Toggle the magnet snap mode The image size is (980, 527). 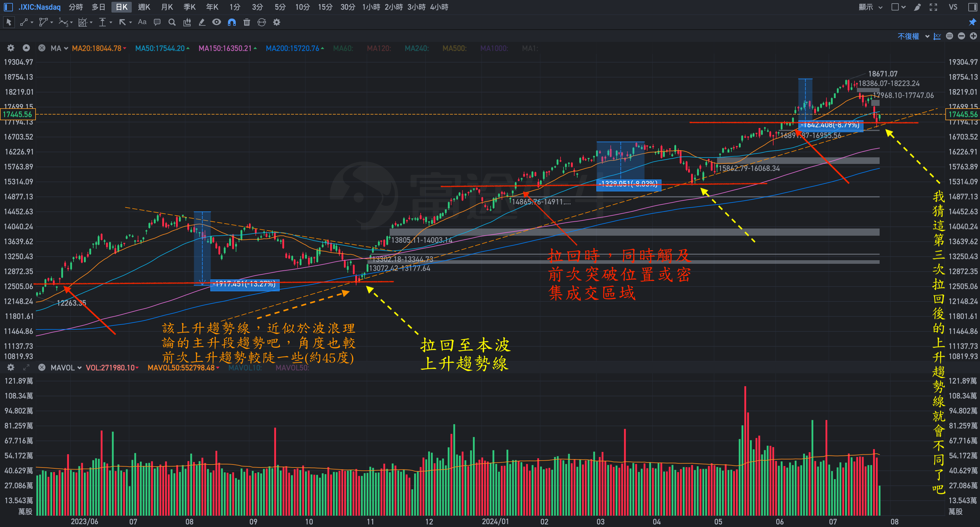(232, 22)
